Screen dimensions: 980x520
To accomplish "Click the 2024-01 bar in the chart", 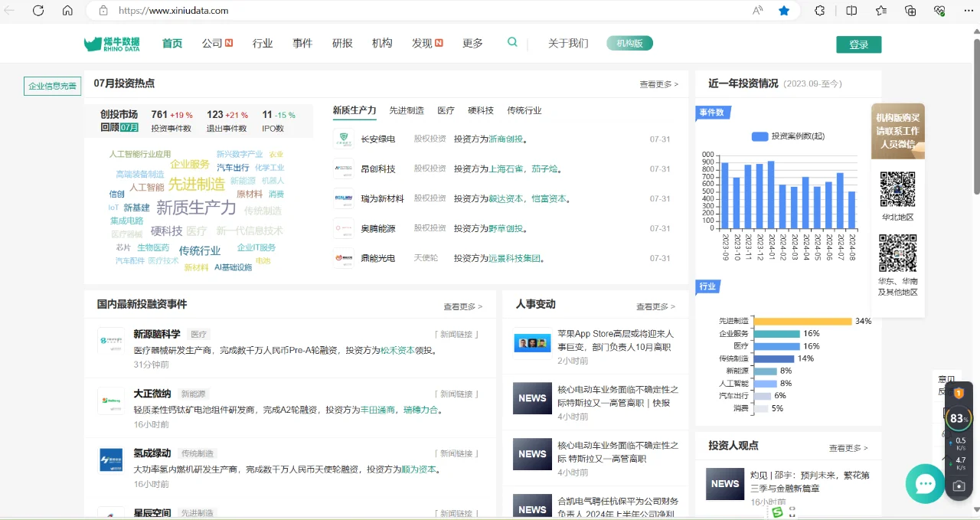I will pyautogui.click(x=771, y=195).
